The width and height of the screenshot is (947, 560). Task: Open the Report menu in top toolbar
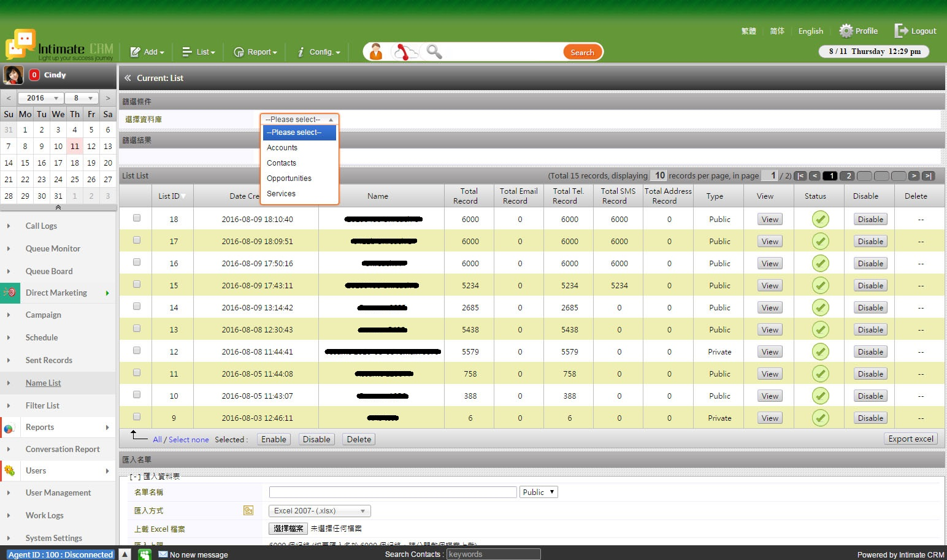click(256, 52)
